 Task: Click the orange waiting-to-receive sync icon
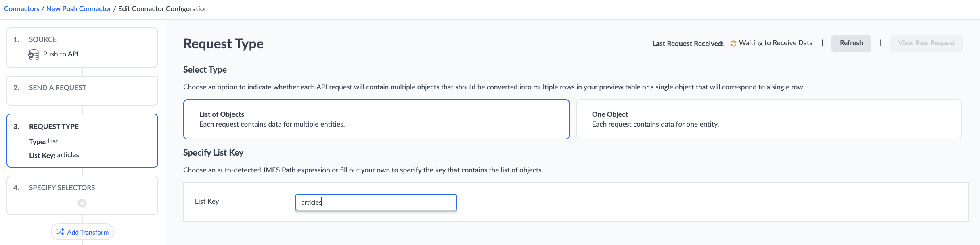tap(733, 43)
